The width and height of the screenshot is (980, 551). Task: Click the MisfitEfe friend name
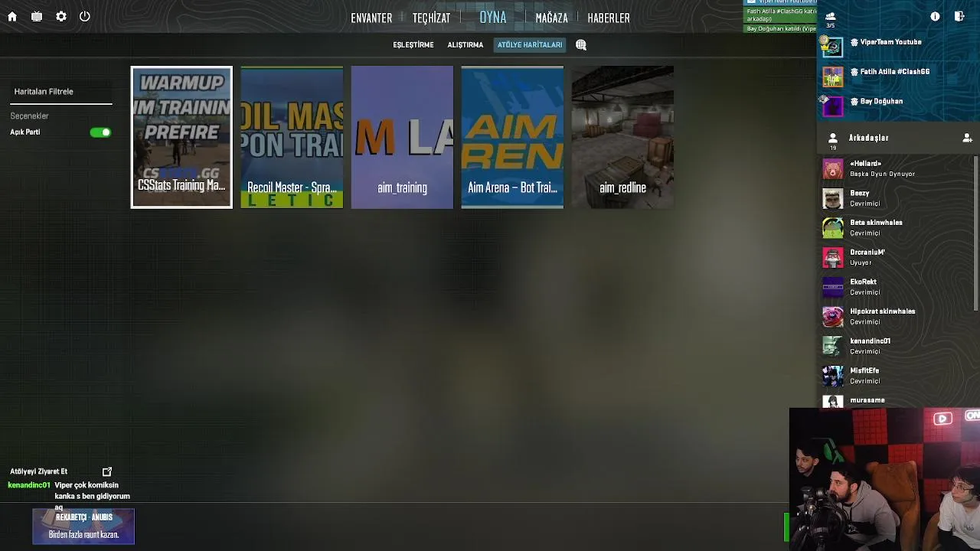[x=864, y=370]
